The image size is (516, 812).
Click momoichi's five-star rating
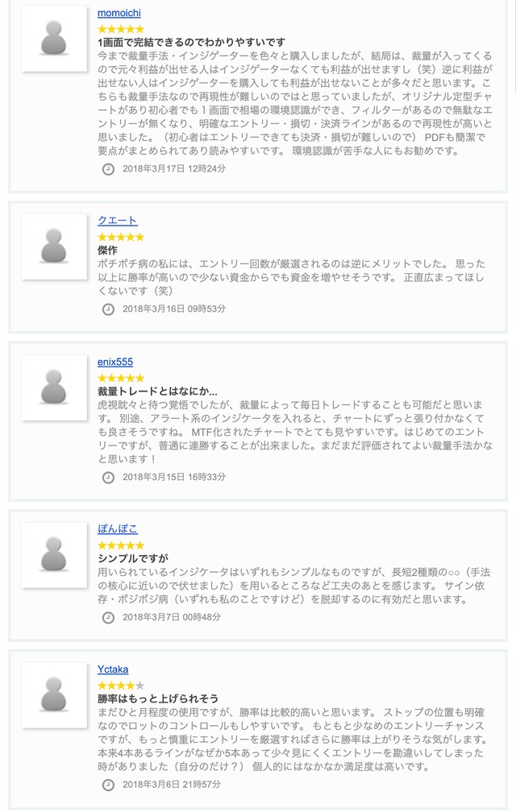121,29
